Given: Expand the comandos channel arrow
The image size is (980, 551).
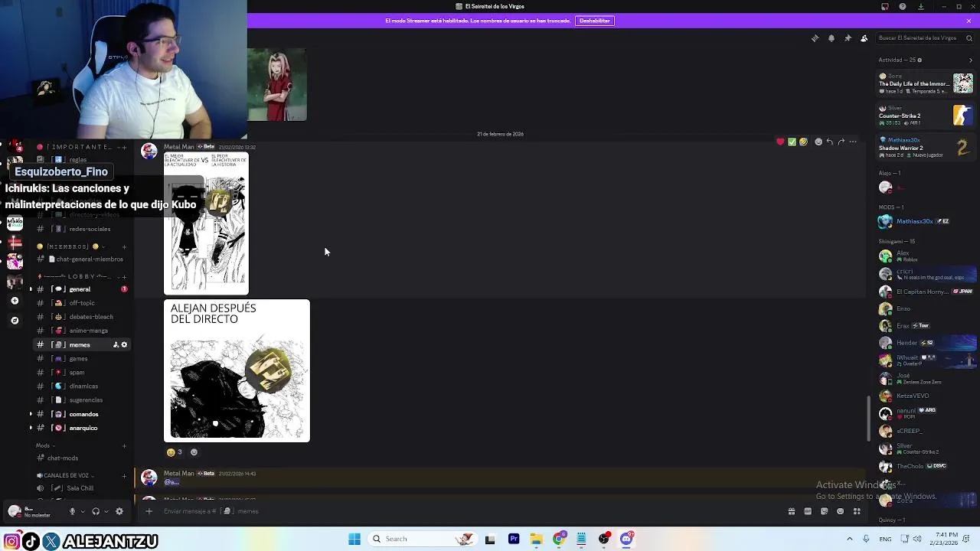Looking at the screenshot, I should (x=31, y=414).
